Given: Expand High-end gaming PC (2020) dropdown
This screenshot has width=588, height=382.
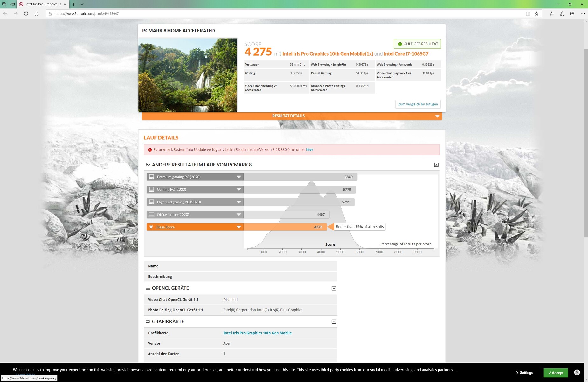Looking at the screenshot, I should [x=239, y=202].
